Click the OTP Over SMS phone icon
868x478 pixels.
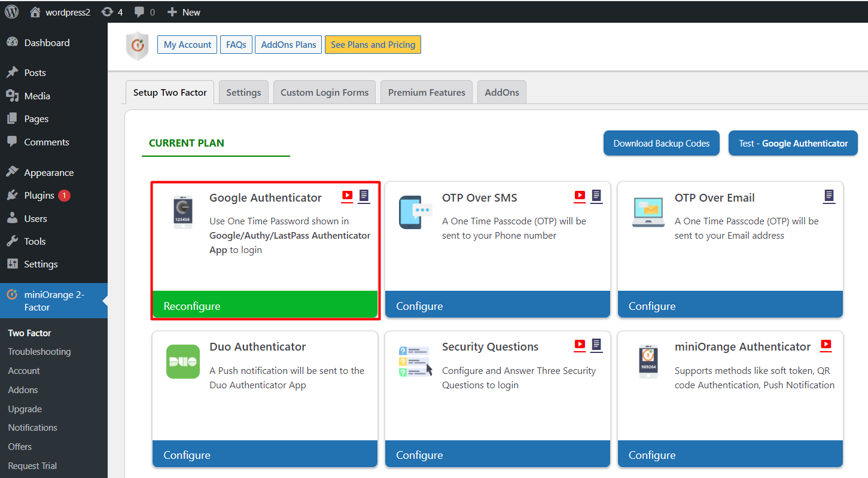point(415,212)
